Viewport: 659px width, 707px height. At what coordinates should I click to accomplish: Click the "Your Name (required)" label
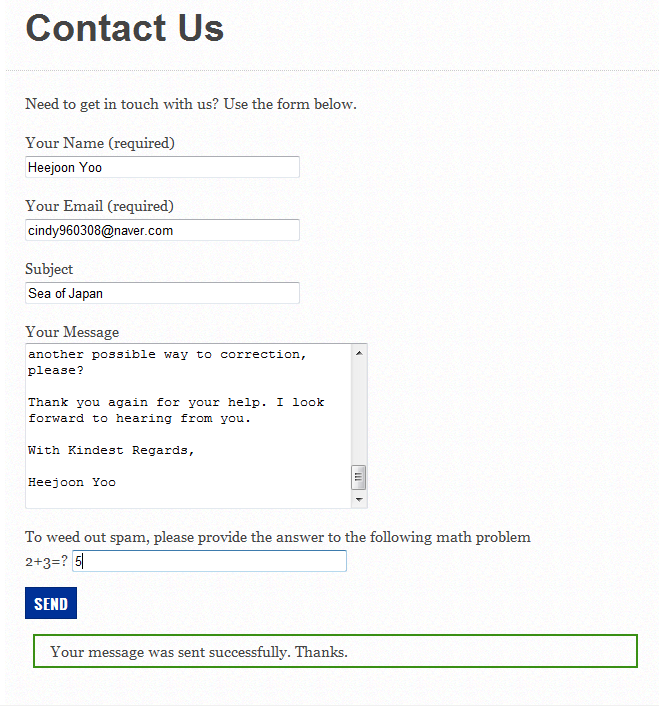100,143
